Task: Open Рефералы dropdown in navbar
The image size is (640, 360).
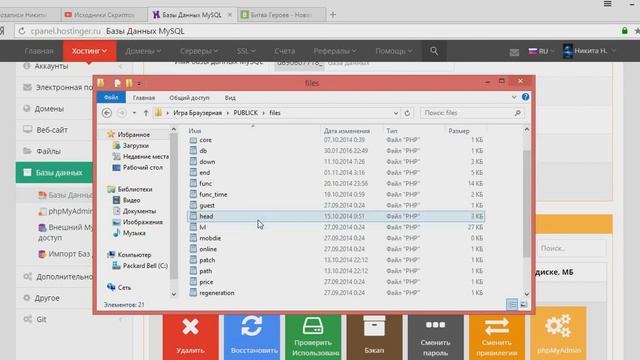Action: point(335,51)
